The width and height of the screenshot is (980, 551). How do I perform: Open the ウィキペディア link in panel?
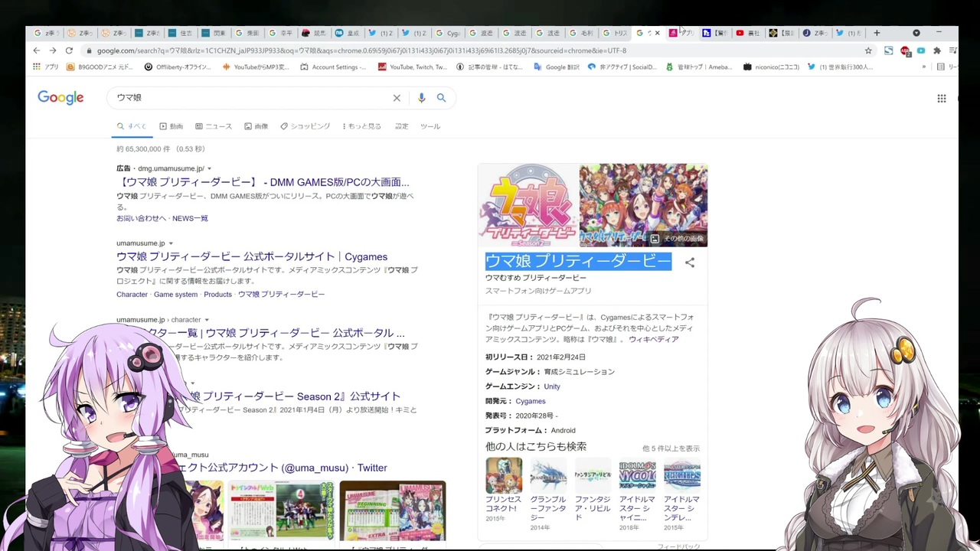click(x=653, y=339)
